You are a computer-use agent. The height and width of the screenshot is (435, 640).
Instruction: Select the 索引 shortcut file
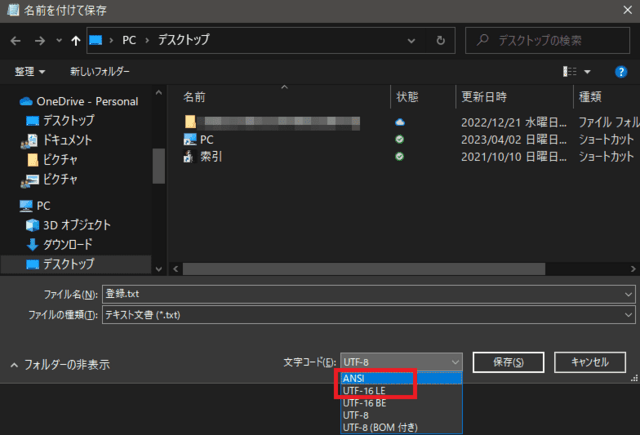pos(211,157)
